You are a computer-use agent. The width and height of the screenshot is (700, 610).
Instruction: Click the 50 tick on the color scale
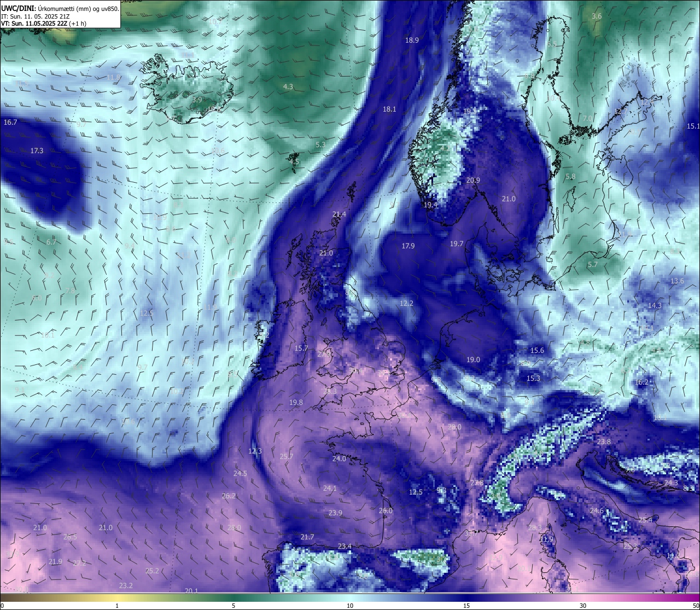tap(695, 606)
